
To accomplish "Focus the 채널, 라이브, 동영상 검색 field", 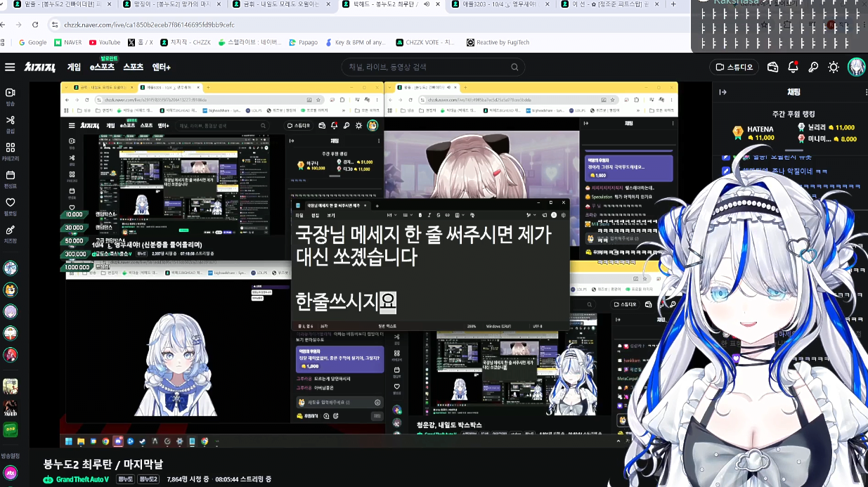I will coord(432,67).
